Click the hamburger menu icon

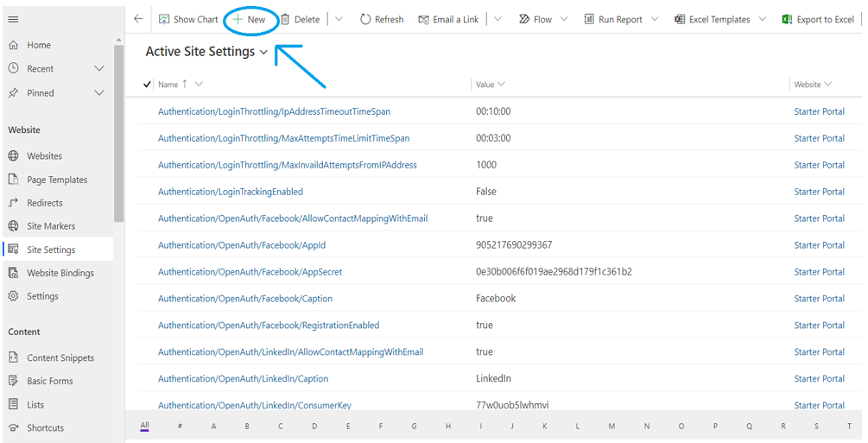click(13, 19)
